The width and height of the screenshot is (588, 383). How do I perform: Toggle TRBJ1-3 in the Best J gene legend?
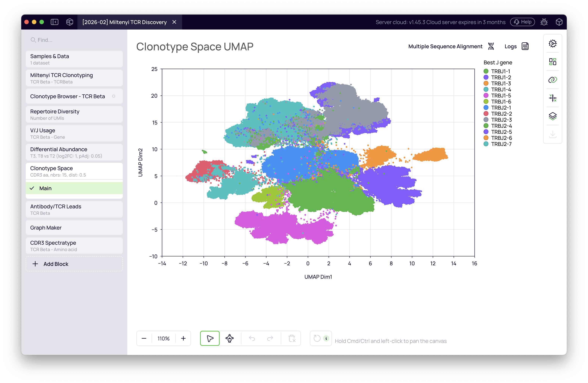501,83
